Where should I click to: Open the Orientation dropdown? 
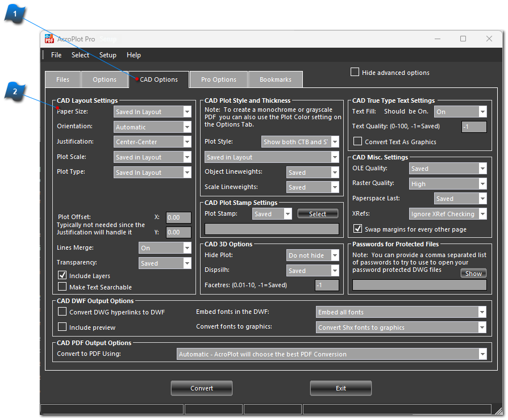point(152,127)
